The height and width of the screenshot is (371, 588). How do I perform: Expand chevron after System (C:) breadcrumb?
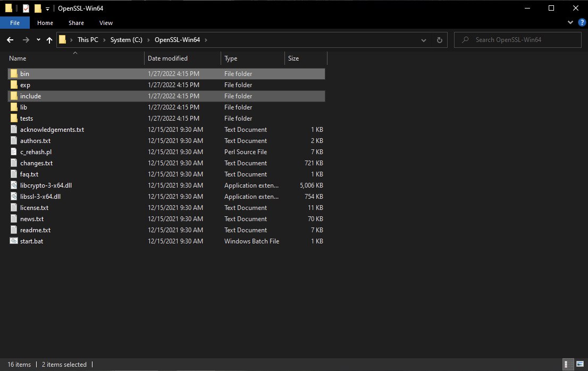[148, 40]
